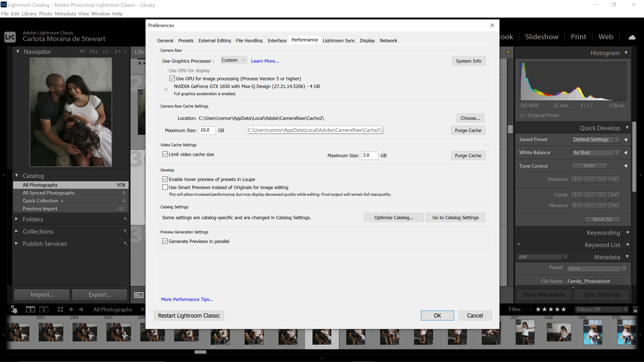The image size is (644, 362).
Task: Go forward using filmstrip right arrow
Action: [81, 310]
